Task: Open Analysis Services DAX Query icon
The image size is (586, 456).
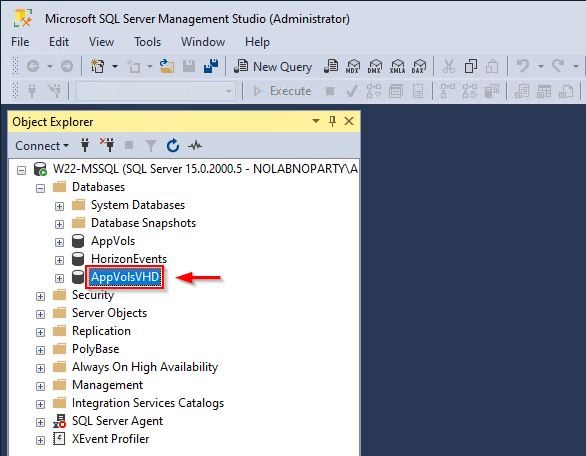Action: [x=419, y=67]
